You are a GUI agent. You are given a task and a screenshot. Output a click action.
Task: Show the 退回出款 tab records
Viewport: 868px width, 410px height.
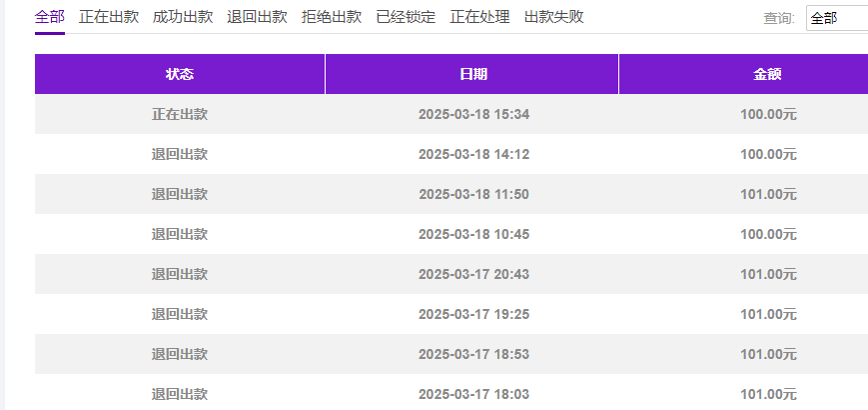[257, 17]
